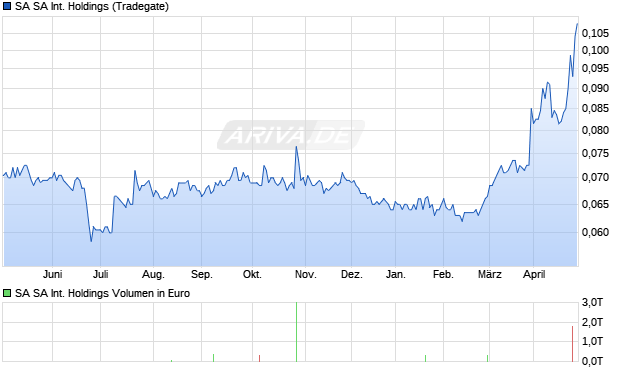Image resolution: width=620 pixels, height=371 pixels.
Task: Click the 'Juni' month label
Action: pos(53,274)
